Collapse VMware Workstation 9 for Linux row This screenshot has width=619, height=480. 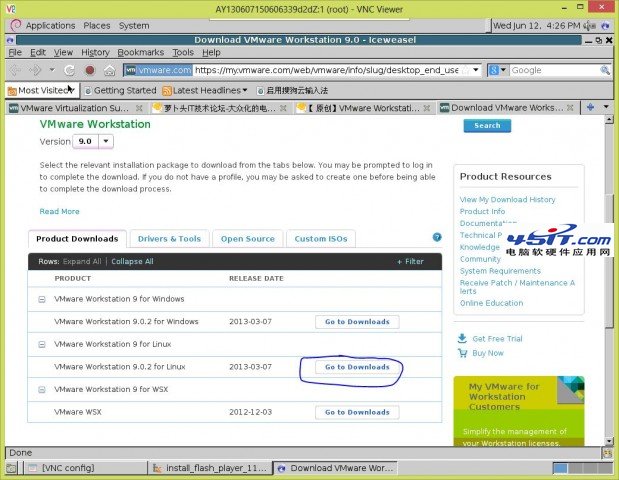click(42, 345)
